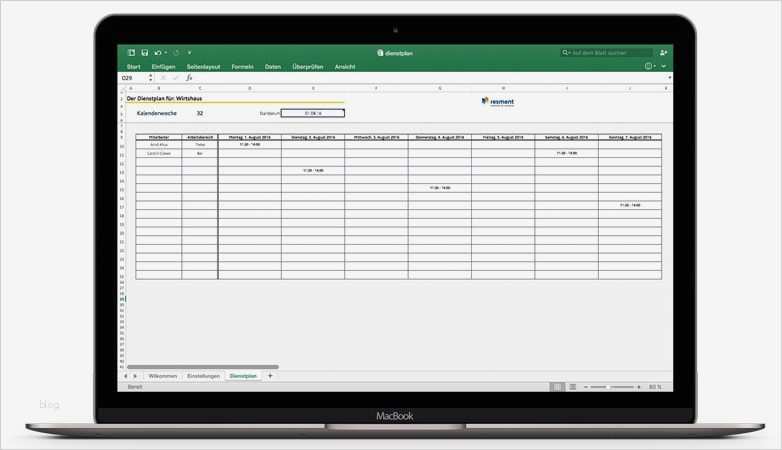Click the Kalenderwoche value 32
The image size is (782, 450).
click(x=199, y=113)
